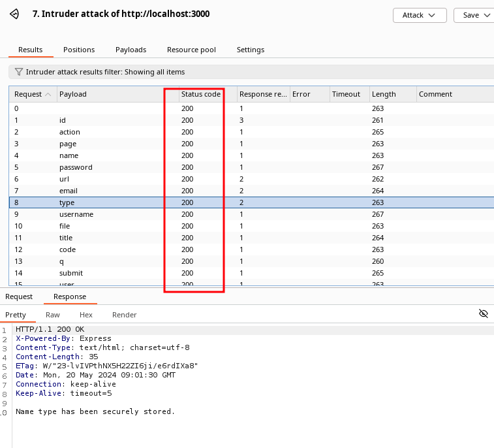Sort results by Status code column
This screenshot has width=494, height=448.
pos(200,94)
